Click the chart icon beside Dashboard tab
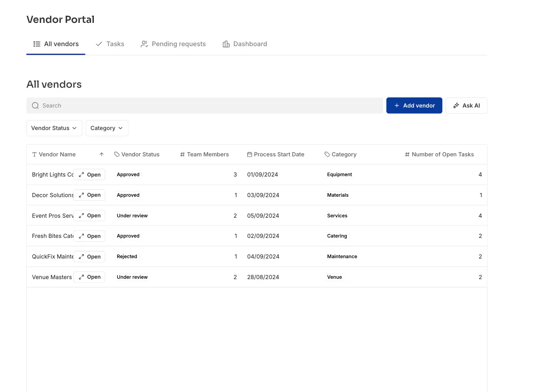This screenshot has height=392, width=554. (x=225, y=44)
